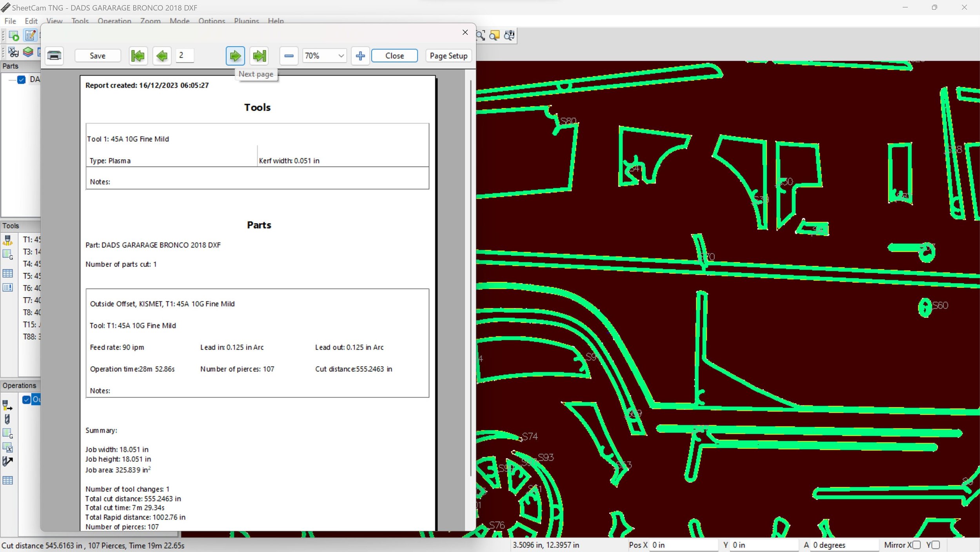
Task: Select tool T88 in Tools list
Action: point(31,337)
